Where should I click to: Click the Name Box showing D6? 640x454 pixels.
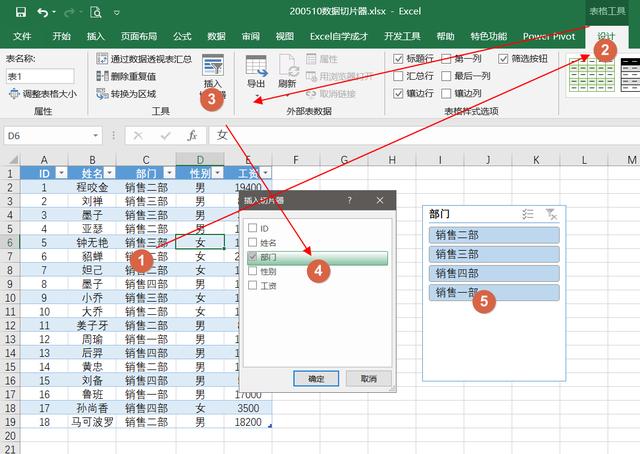tap(48, 136)
